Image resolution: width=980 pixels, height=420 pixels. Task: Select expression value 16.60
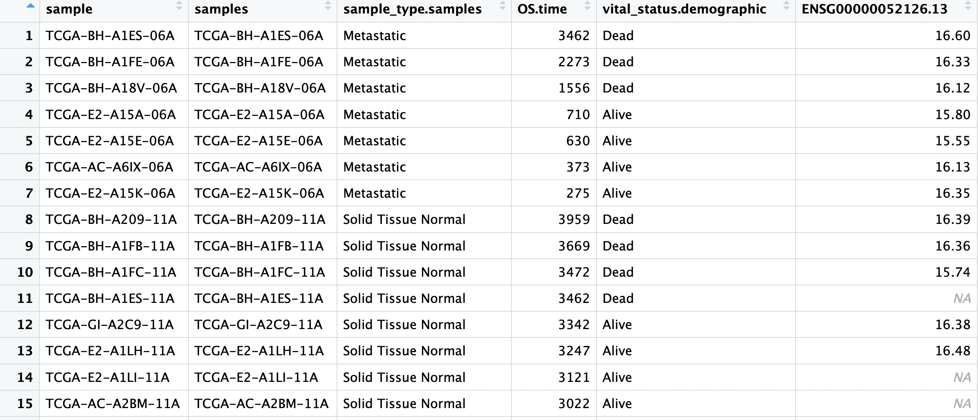[953, 36]
